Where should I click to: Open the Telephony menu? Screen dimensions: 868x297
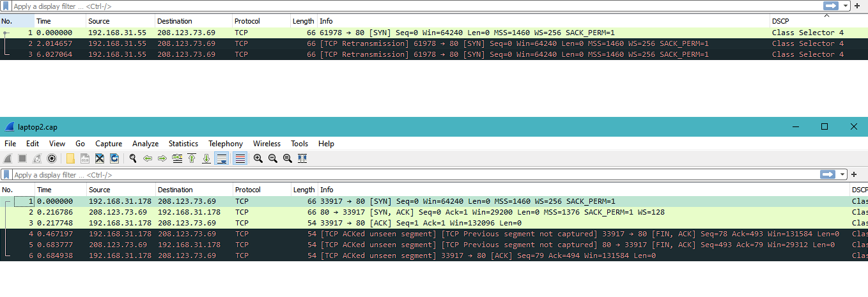click(x=226, y=144)
